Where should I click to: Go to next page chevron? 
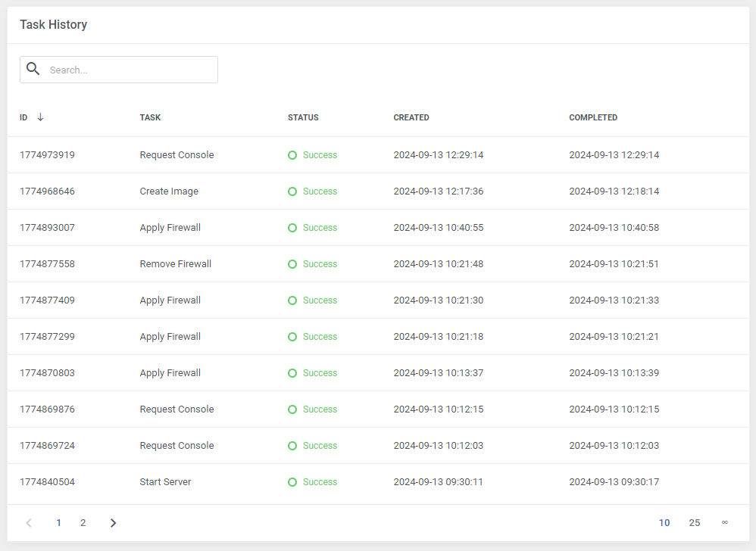click(113, 523)
